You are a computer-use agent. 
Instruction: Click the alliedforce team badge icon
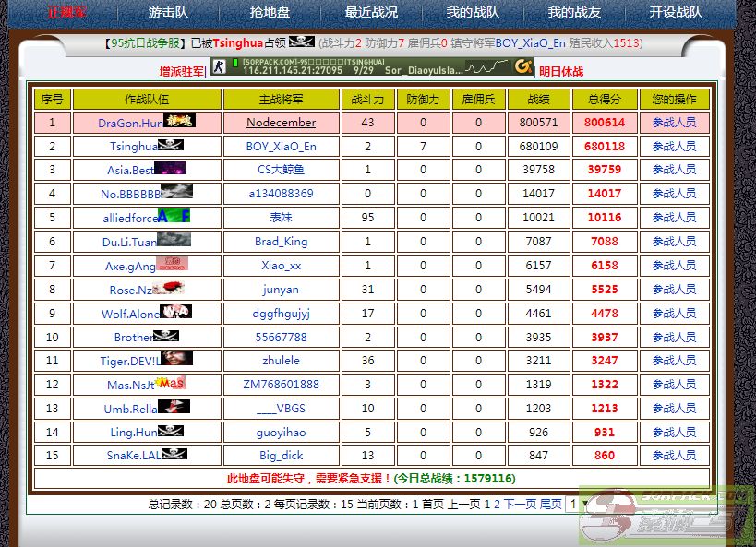(x=174, y=217)
